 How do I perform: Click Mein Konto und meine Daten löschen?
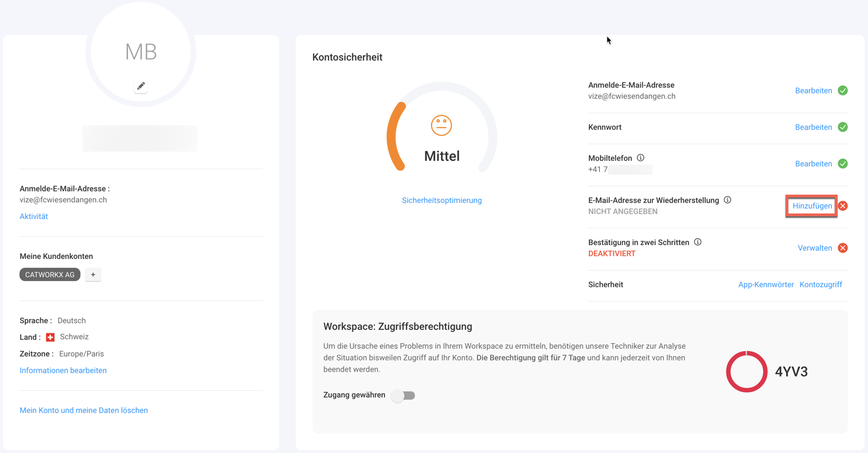pos(84,411)
